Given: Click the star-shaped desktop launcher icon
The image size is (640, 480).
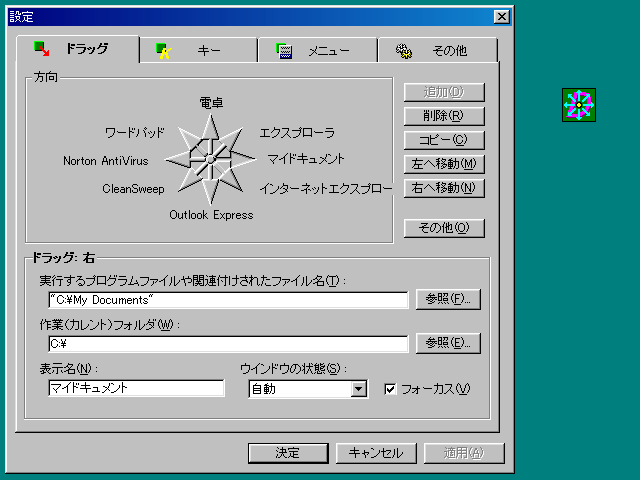Looking at the screenshot, I should tap(579, 105).
